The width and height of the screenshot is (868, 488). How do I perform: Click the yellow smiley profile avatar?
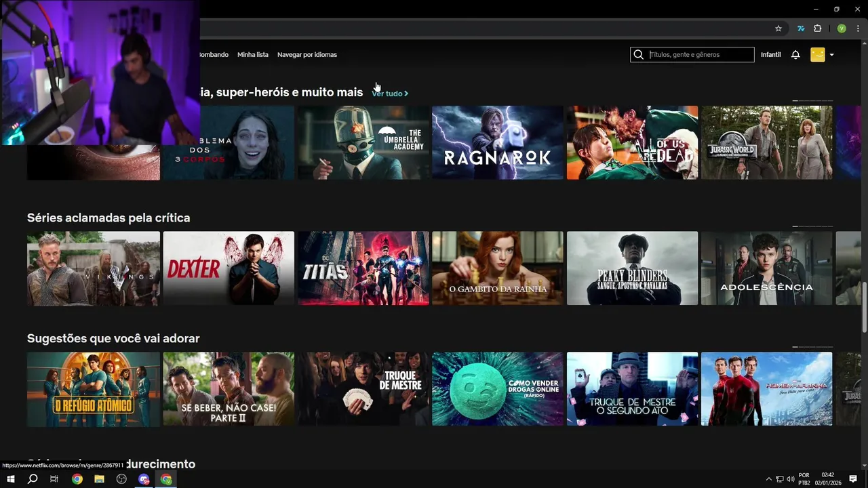[x=818, y=55]
